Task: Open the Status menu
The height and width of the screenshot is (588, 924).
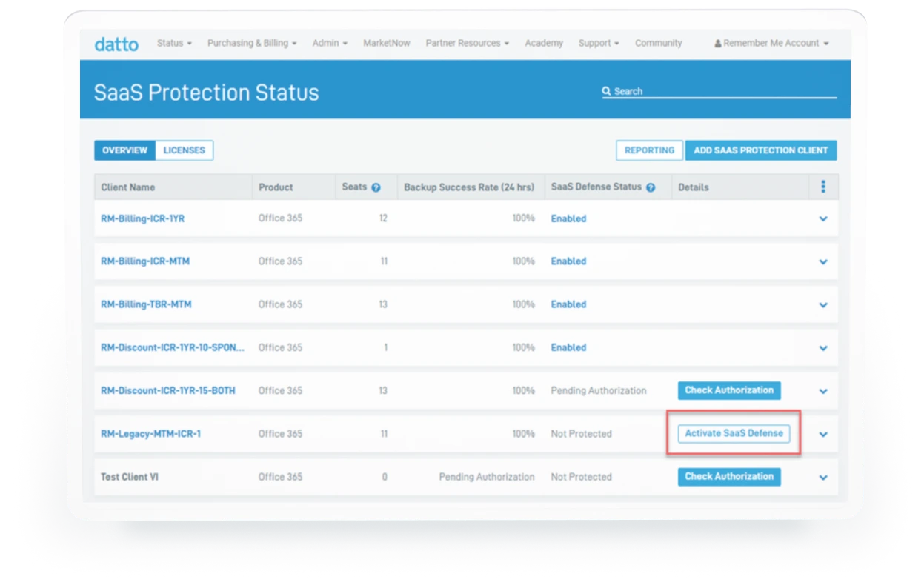Action: 174,43
